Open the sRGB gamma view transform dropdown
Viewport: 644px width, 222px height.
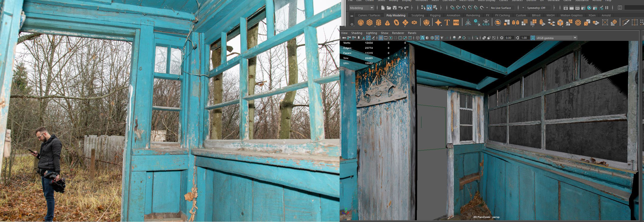pyautogui.click(x=557, y=38)
